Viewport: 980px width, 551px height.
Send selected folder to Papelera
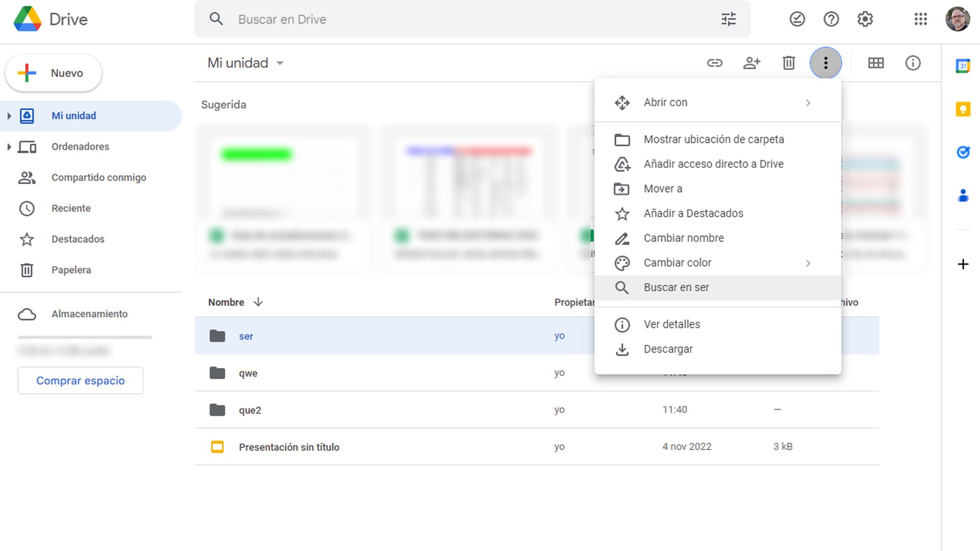[x=788, y=63]
